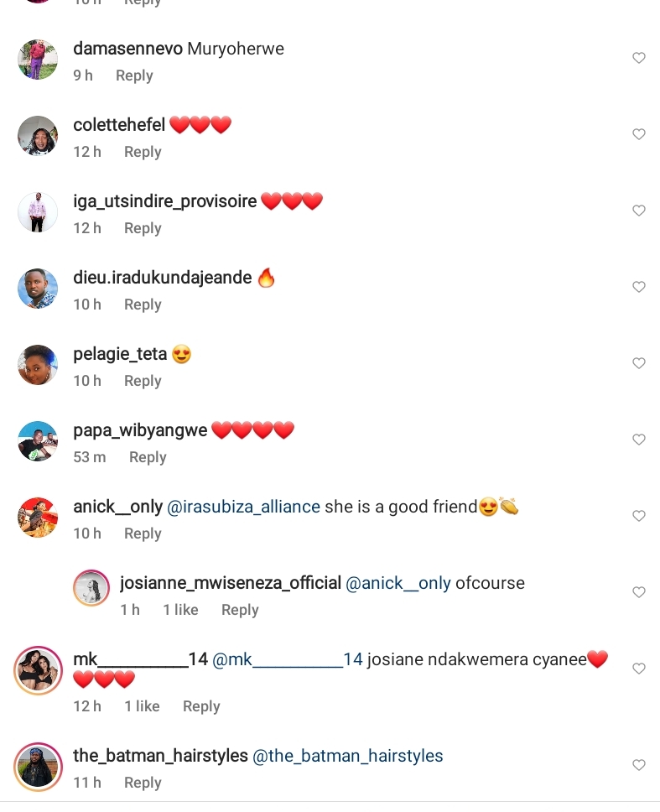The height and width of the screenshot is (812, 660).
Task: Toggle like on the_batman_hairstyles comment
Action: (639, 765)
